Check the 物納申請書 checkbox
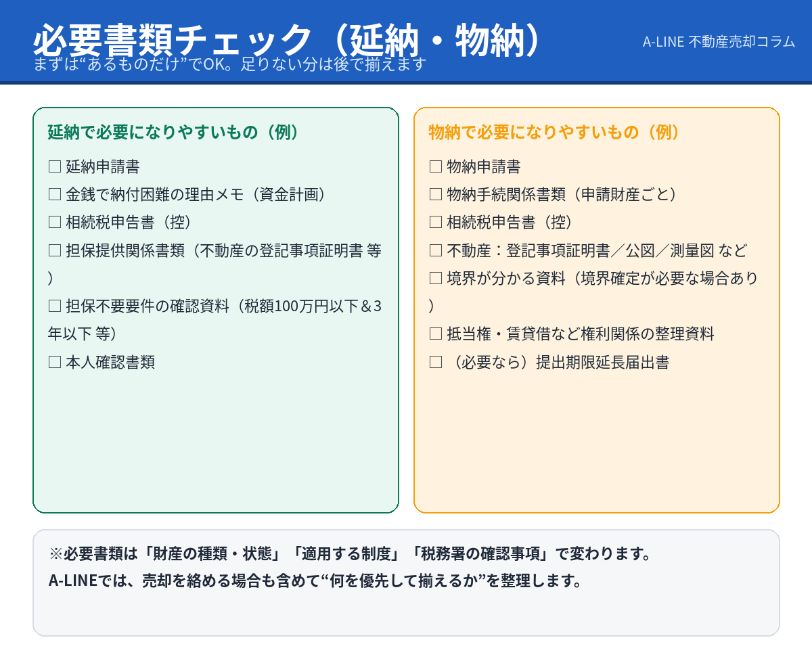Viewport: 812px width, 663px height. (436, 166)
